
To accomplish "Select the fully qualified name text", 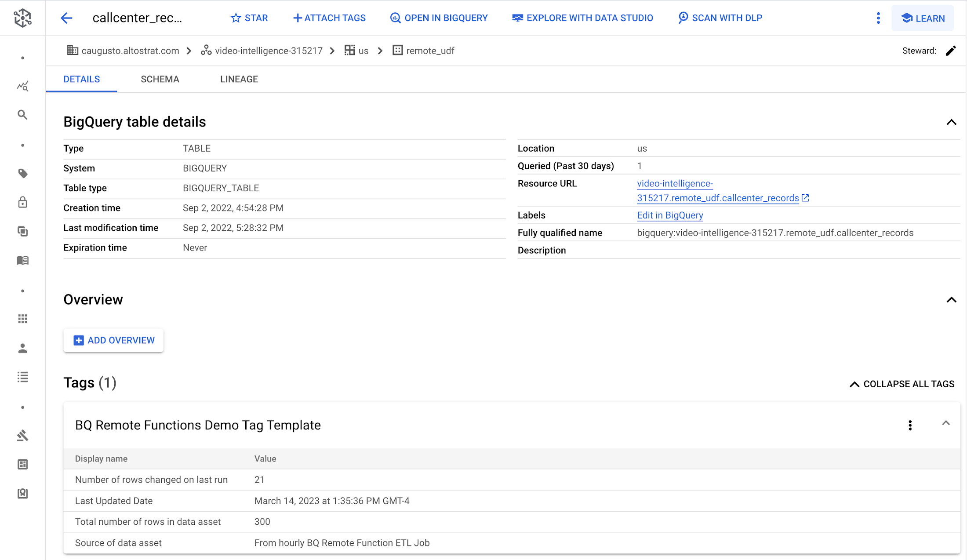I will pos(775,233).
